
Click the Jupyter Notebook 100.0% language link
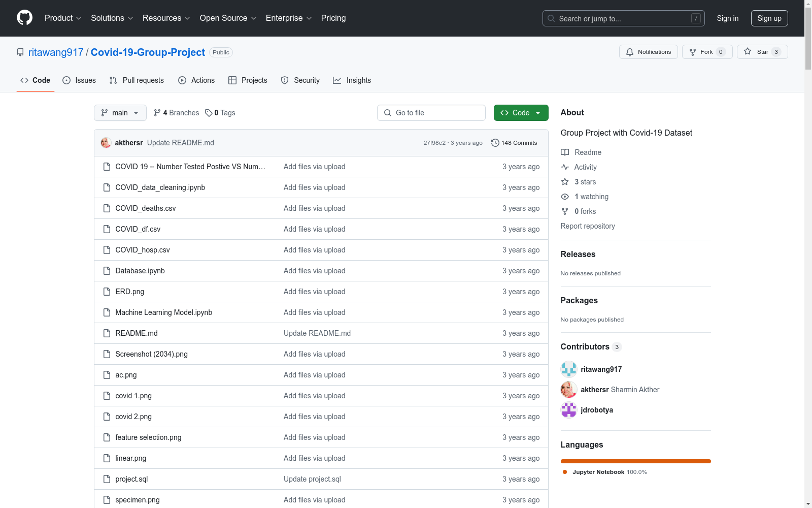click(x=605, y=472)
